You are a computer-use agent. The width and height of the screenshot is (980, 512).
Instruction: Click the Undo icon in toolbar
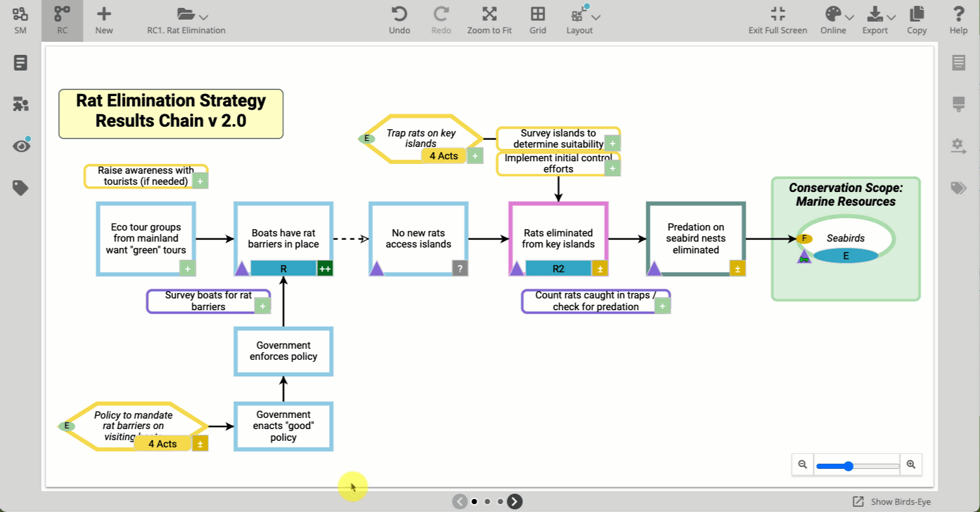(399, 15)
